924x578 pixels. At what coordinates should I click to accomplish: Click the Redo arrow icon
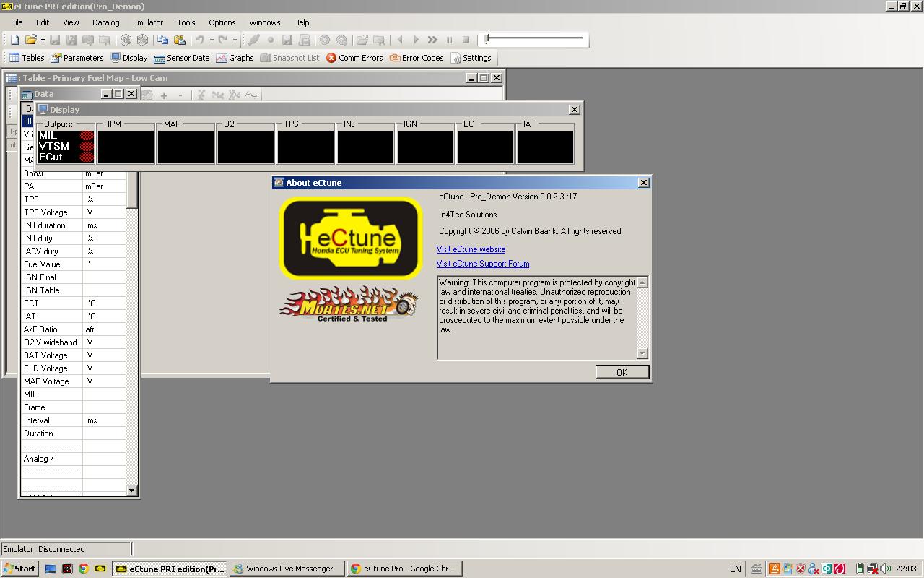click(x=222, y=40)
